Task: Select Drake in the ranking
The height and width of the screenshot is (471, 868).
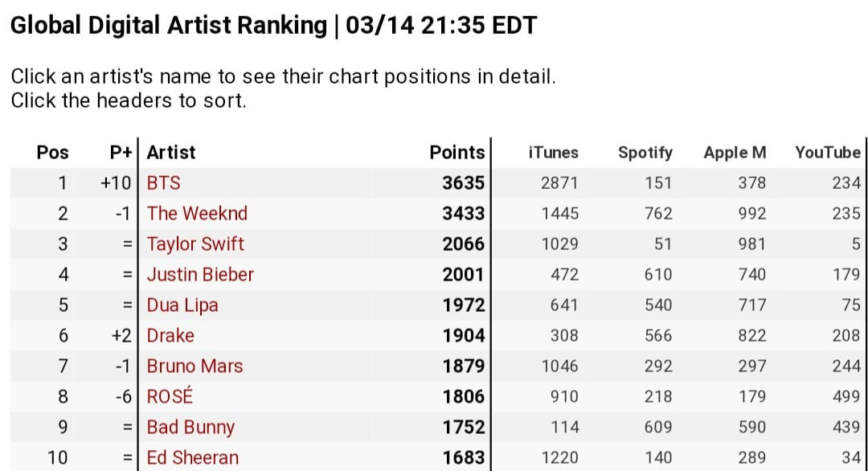Action: pos(170,336)
